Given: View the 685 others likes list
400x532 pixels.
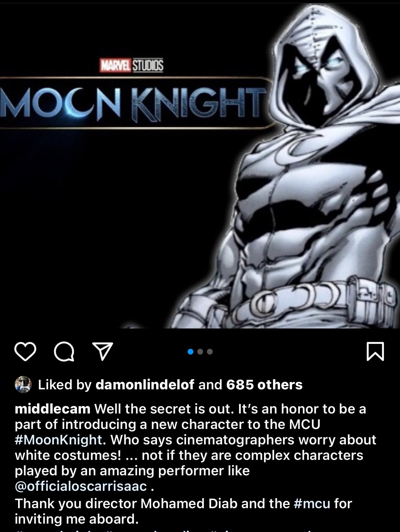Looking at the screenshot, I should (264, 385).
